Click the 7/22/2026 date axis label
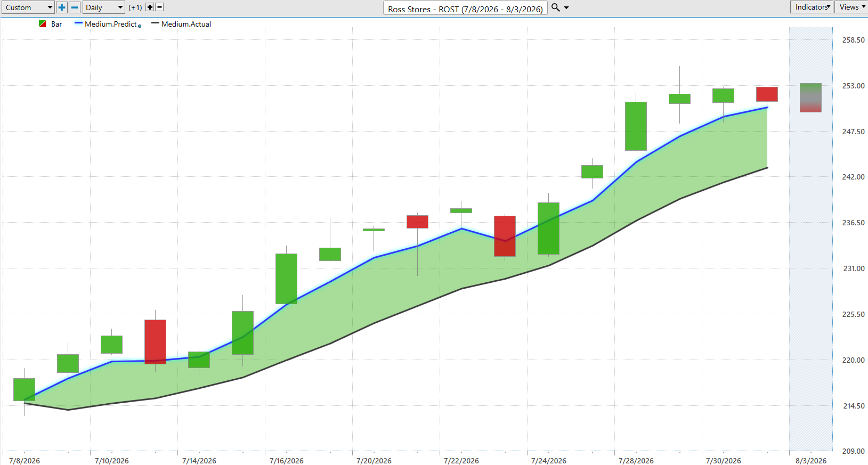Viewport: 868px width, 465px height. coord(461,461)
